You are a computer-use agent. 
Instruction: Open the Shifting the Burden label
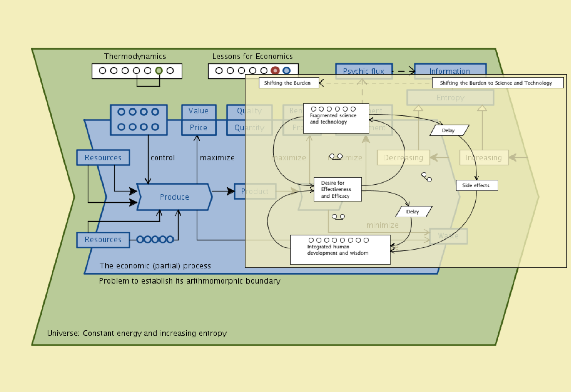point(288,83)
